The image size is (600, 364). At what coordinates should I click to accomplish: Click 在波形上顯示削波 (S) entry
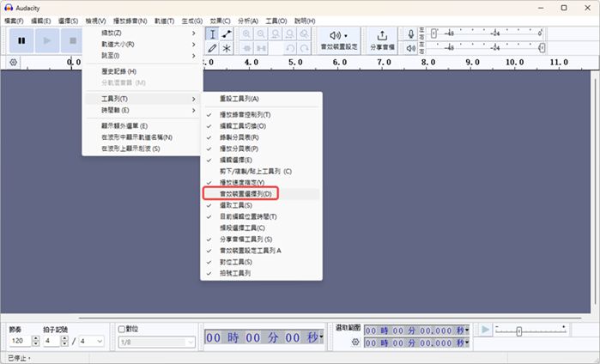pos(142,149)
